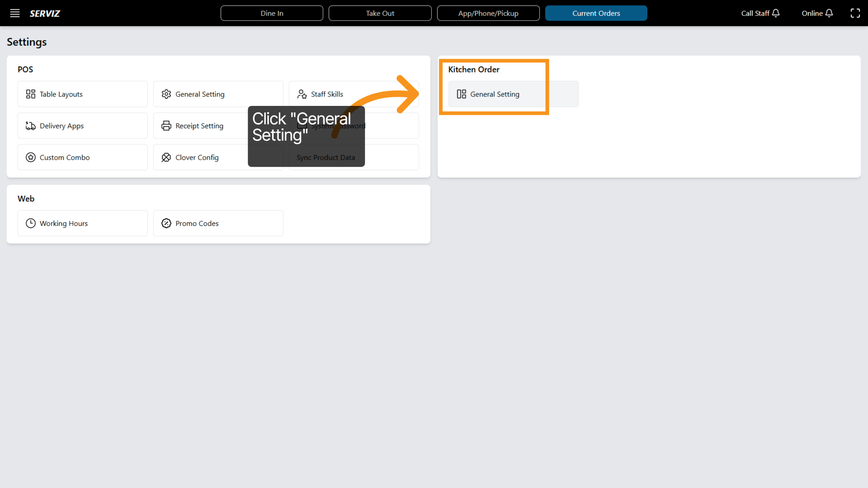The image size is (868, 488).
Task: Toggle fullscreen mode icon
Action: coord(855,13)
